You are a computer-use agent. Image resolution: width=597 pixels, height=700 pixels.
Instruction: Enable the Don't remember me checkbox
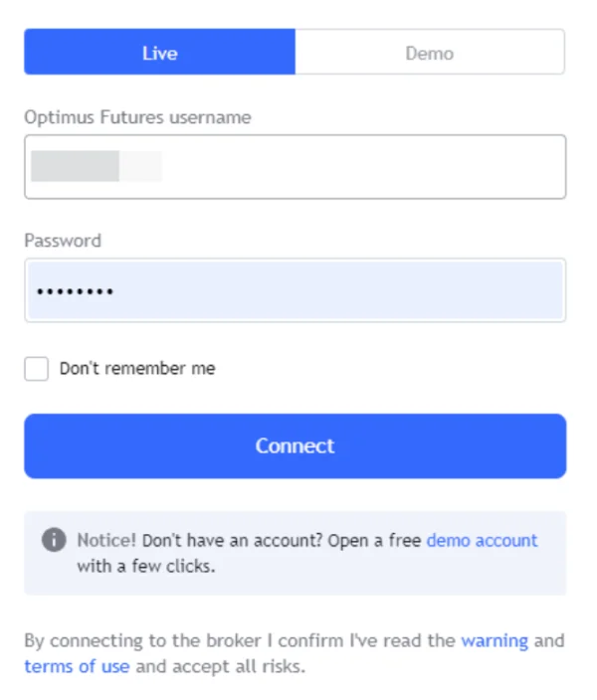coord(37,369)
